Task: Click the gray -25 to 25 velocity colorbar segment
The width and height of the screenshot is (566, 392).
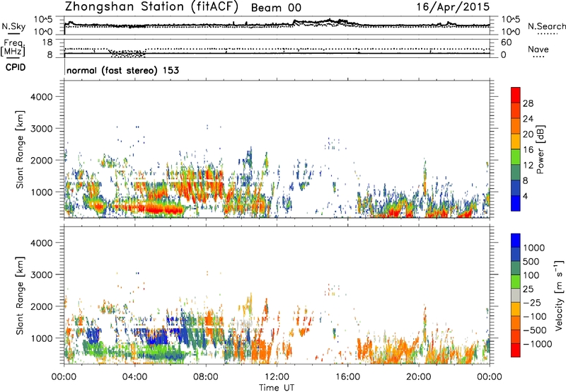Action: click(516, 295)
